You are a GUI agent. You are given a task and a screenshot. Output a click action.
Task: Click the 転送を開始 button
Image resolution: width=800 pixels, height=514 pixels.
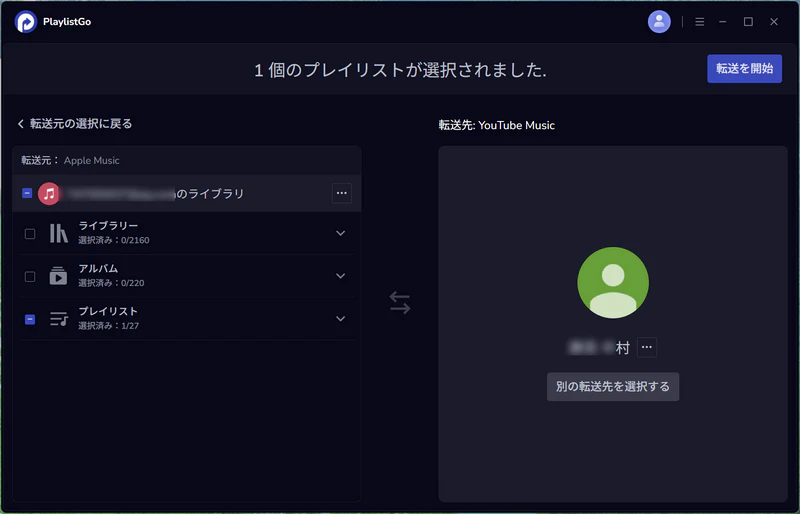(x=744, y=68)
